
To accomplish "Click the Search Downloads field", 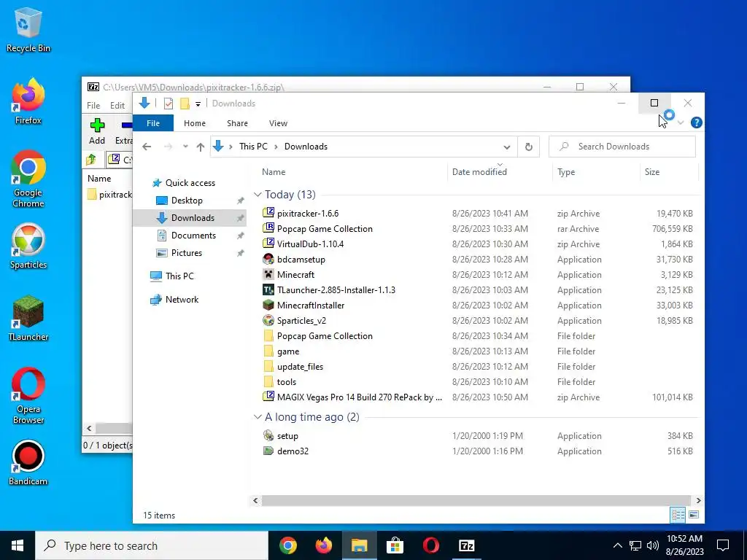I will click(622, 147).
